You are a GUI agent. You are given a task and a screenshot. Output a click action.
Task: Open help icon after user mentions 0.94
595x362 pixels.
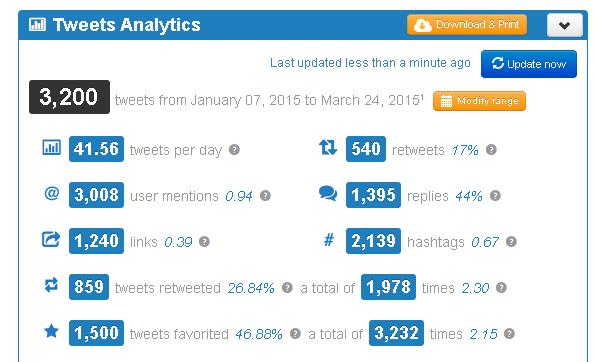(x=265, y=195)
